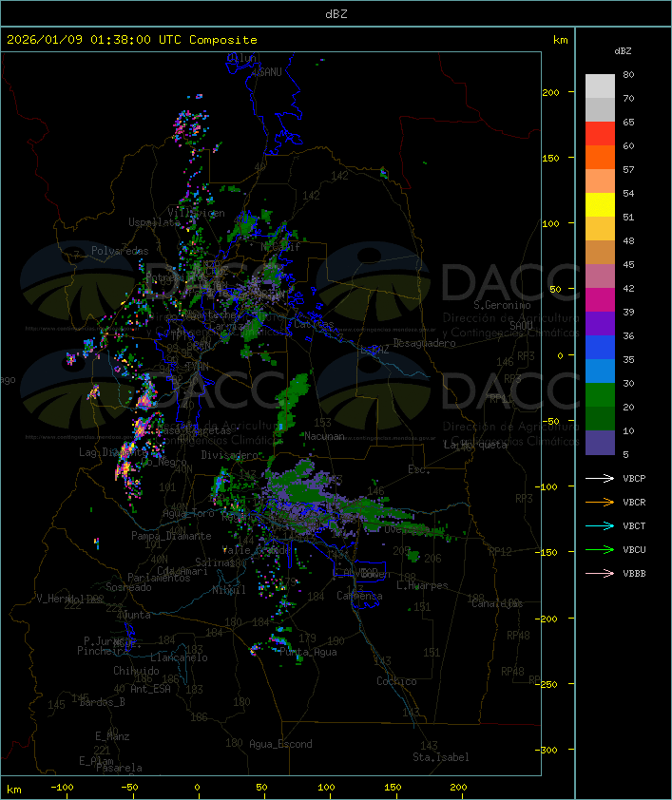Screen dimensions: 672x800
Task: Select the Desaguadero location label
Action: tap(424, 343)
